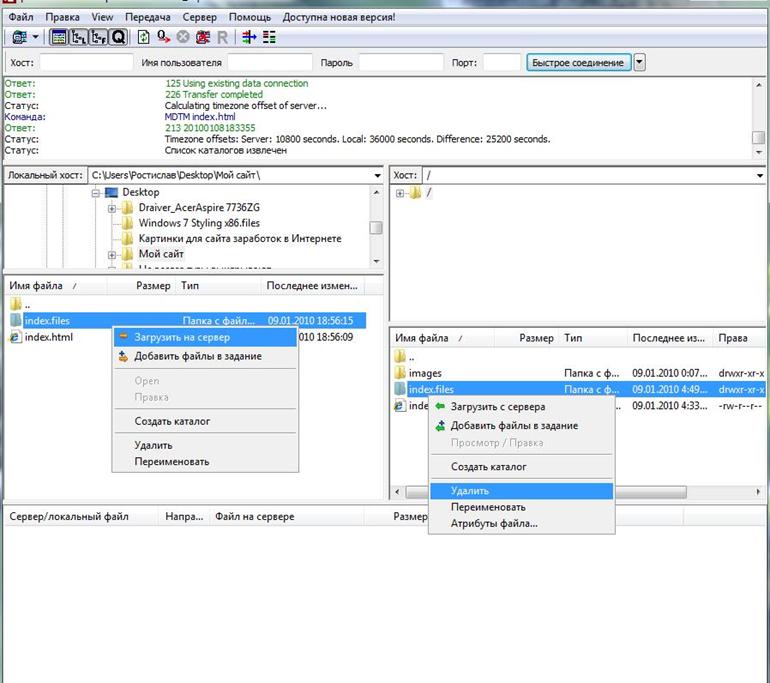The height and width of the screenshot is (683, 770).
Task: Select Windows 7 Styling x86.files folder
Action: pyautogui.click(x=199, y=223)
